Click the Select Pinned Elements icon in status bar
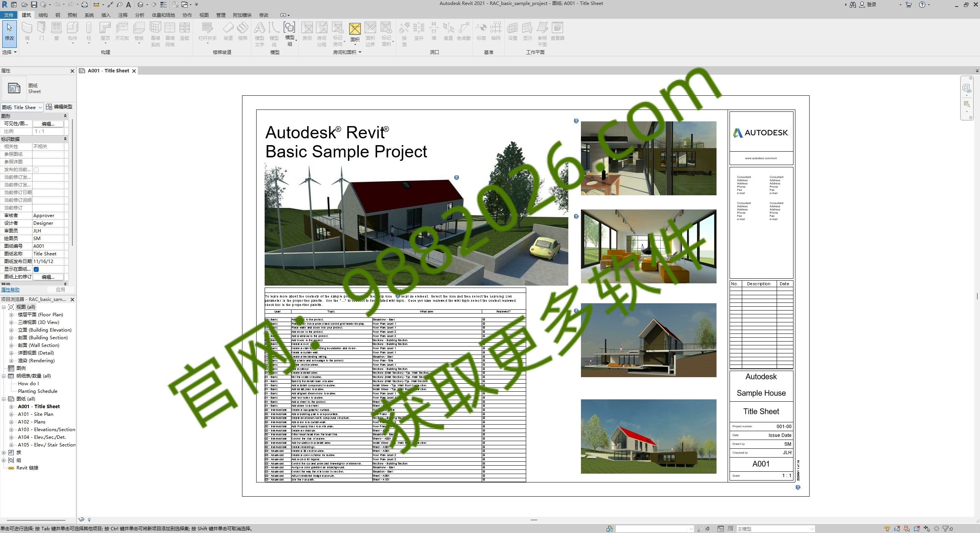980x533 pixels. (x=906, y=529)
